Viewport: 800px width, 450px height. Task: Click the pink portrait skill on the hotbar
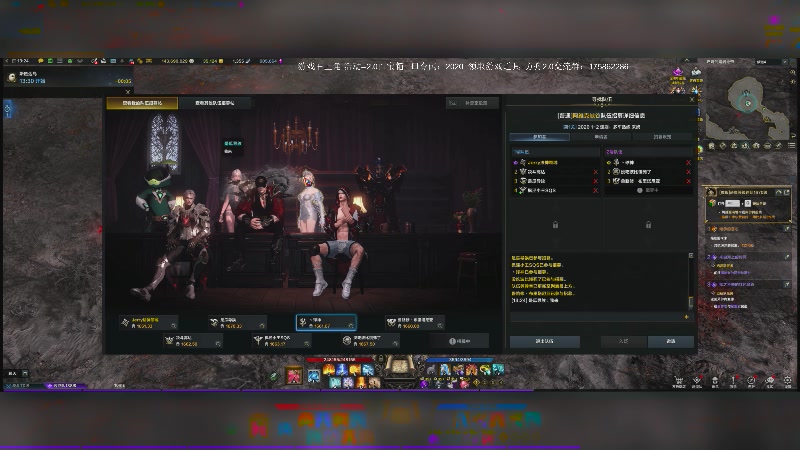[293, 376]
